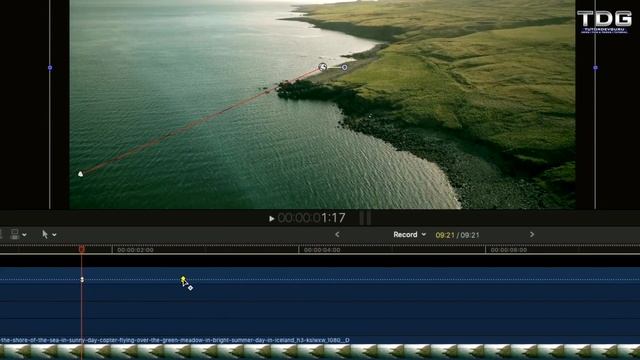Click the 09:21 / 09:21 duration readout
This screenshot has width=640, height=360.
(x=457, y=235)
